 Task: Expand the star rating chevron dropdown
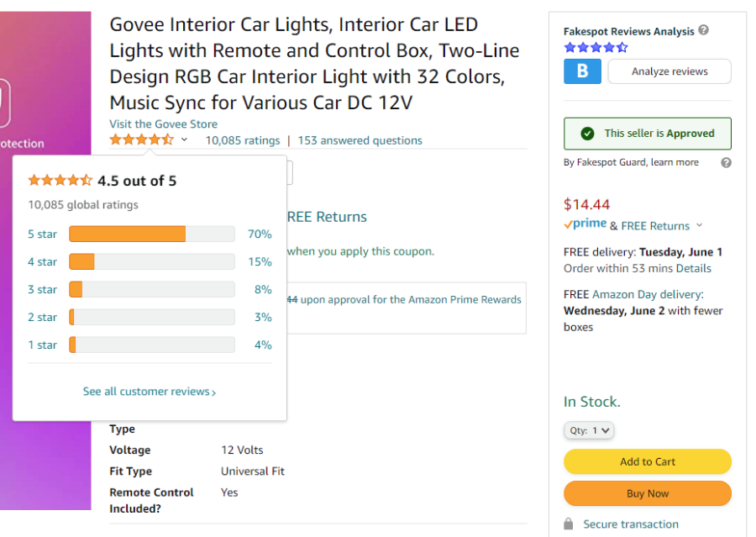click(184, 140)
